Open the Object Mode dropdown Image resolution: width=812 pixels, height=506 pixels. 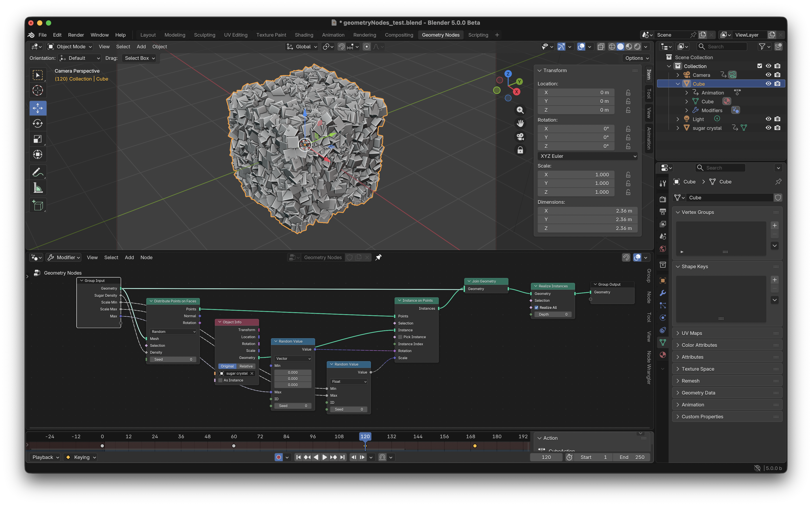click(70, 47)
